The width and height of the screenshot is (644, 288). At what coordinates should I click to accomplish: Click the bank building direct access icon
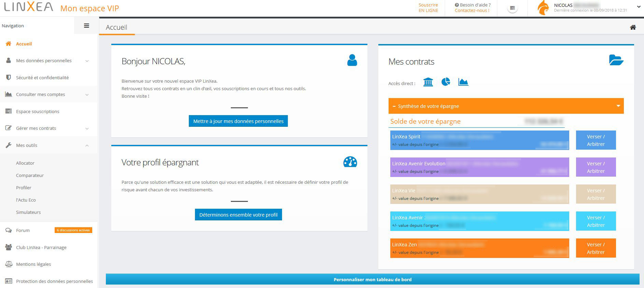pos(428,82)
